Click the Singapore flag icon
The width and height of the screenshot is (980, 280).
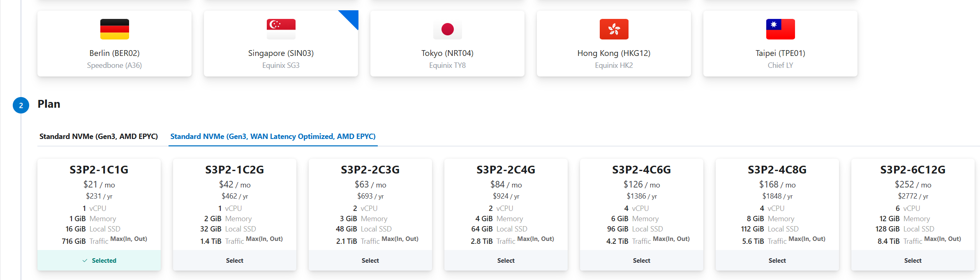[281, 29]
